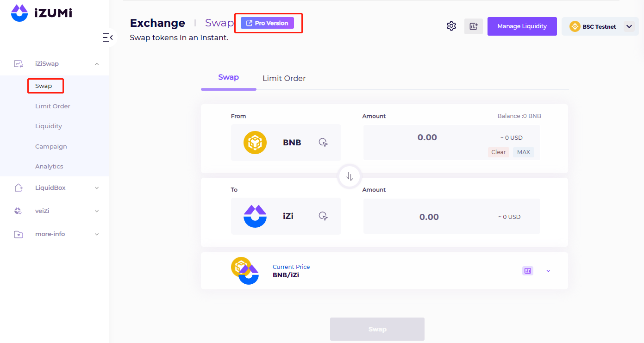Viewport: 644px width, 343px height.
Task: Click the greyed-out Swap button at bottom
Action: tap(377, 329)
